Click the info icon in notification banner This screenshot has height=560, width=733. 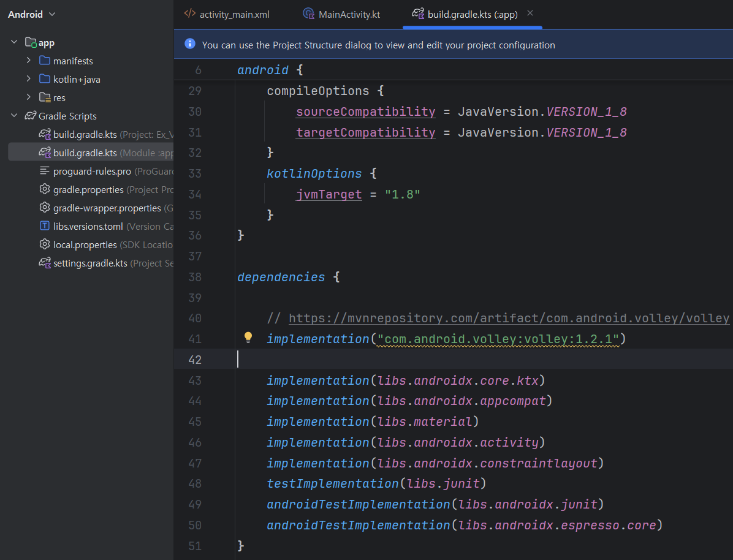tap(190, 44)
